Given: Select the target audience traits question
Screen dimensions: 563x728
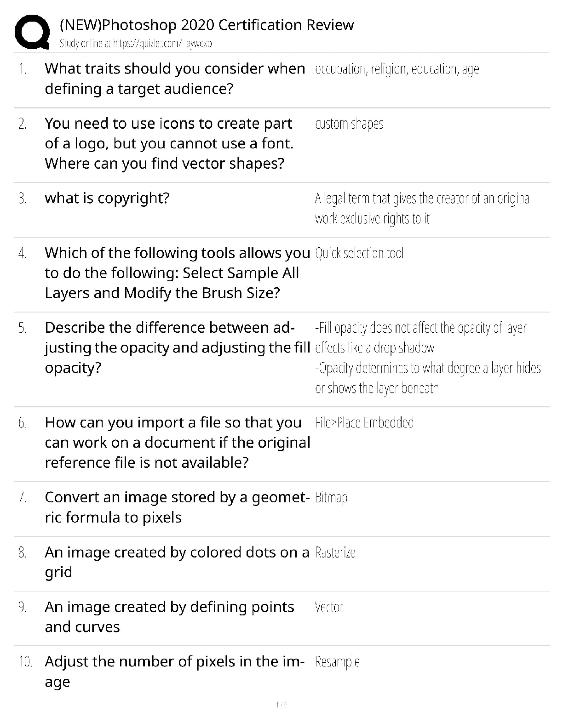Looking at the screenshot, I should click(174, 79).
